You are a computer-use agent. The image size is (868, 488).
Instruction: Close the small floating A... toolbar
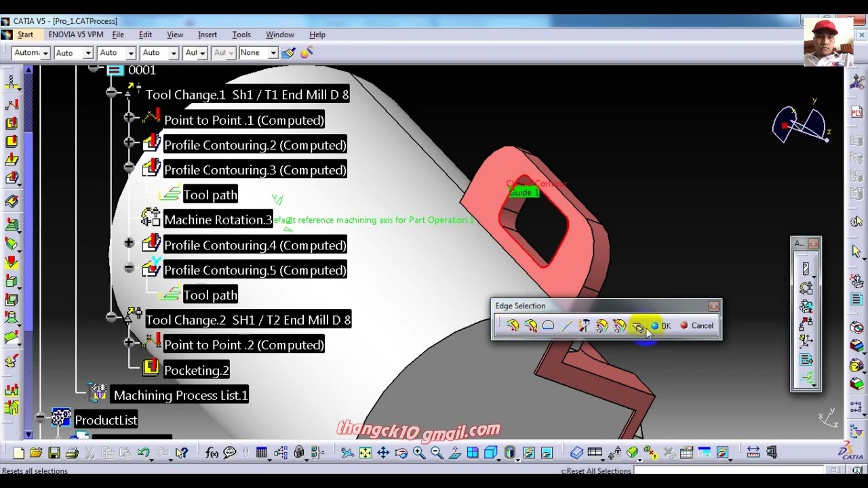pos(813,243)
